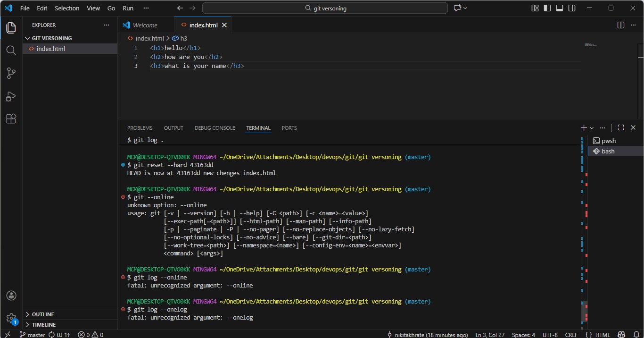Toggle the bottom panel layout button
Screen dimensions: 644x338
[560, 8]
